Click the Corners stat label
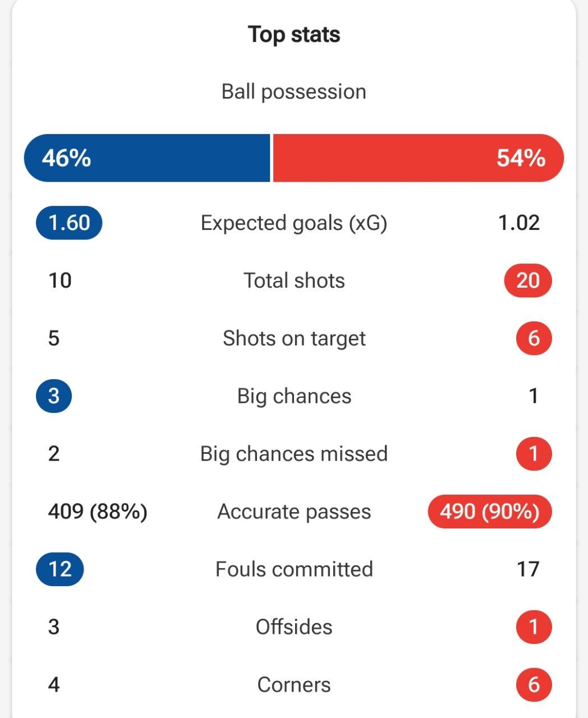 (x=294, y=685)
